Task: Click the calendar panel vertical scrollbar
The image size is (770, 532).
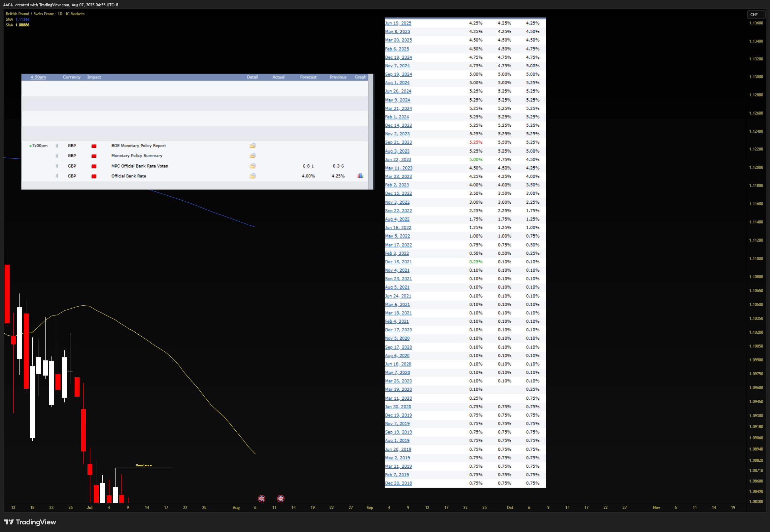Action: pyautogui.click(x=371, y=132)
